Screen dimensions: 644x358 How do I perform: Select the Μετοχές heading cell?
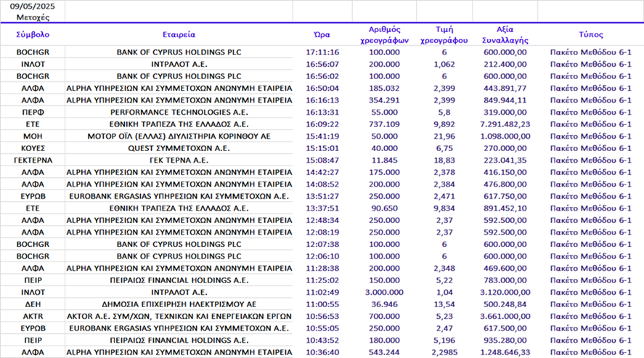[x=33, y=17]
